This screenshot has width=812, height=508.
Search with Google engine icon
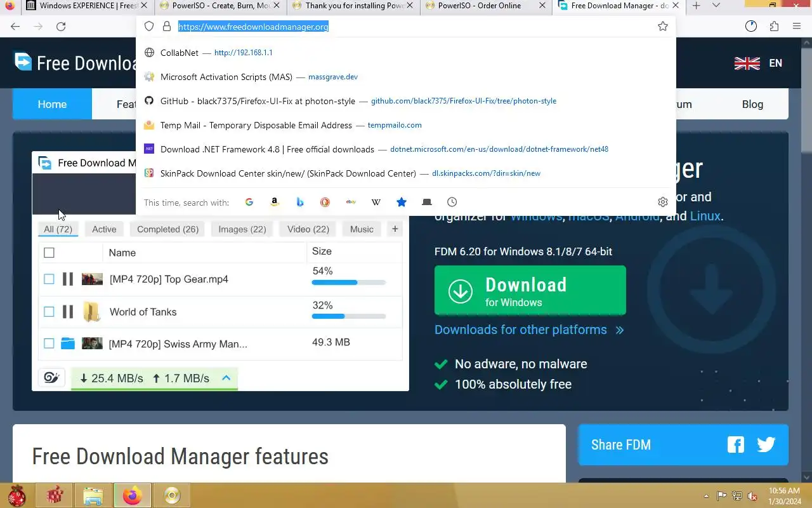point(249,202)
